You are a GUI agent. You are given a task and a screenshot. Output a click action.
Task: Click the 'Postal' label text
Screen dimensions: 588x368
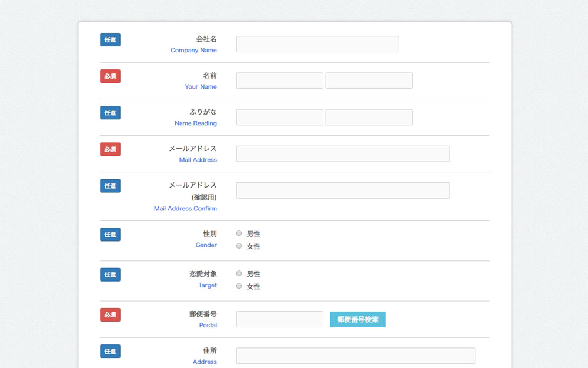coord(208,325)
